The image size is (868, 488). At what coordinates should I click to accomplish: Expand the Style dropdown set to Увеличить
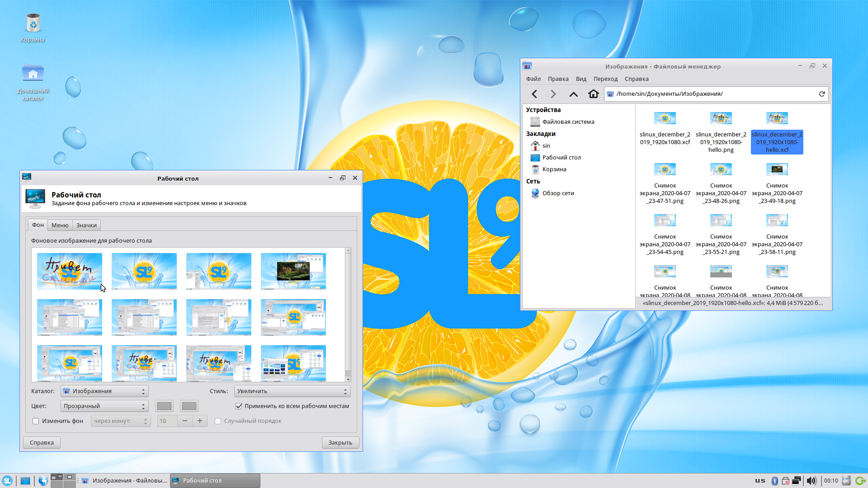[292, 391]
